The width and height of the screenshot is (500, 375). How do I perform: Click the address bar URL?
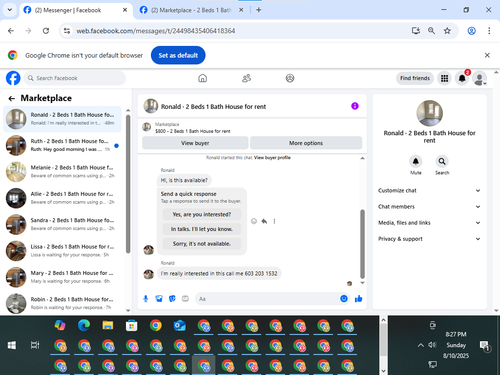[x=156, y=31]
